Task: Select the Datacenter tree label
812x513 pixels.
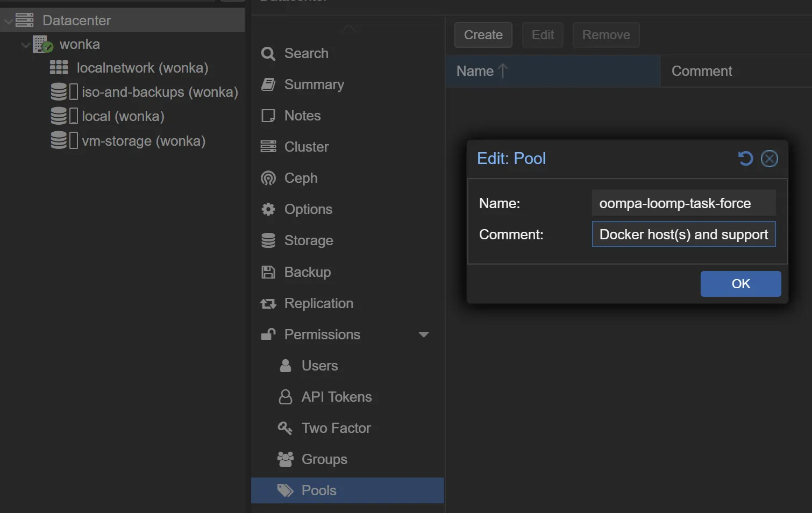Action: point(77,20)
